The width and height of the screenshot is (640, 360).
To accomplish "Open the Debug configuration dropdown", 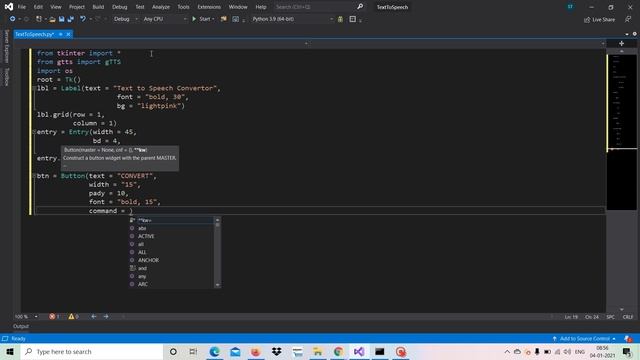I will [x=126, y=19].
